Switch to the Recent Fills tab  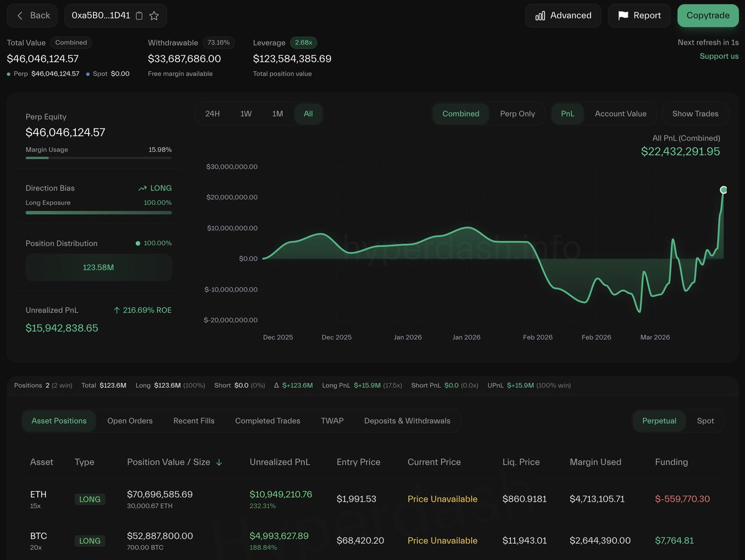pyautogui.click(x=193, y=420)
